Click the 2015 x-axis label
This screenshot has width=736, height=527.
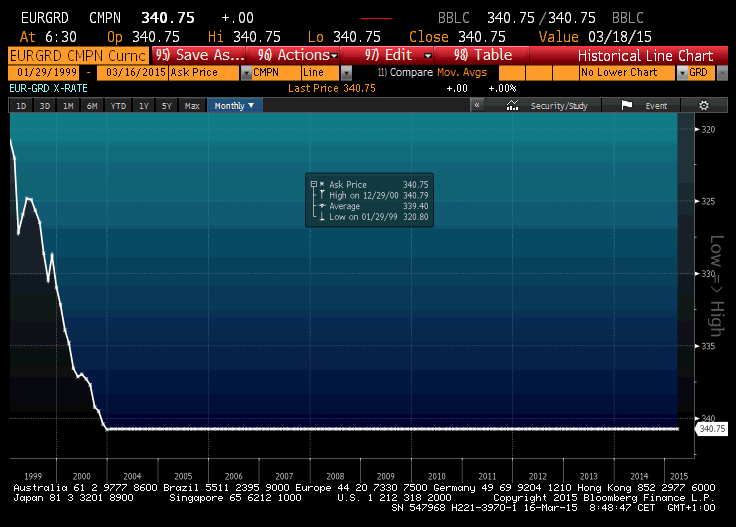pyautogui.click(x=679, y=476)
